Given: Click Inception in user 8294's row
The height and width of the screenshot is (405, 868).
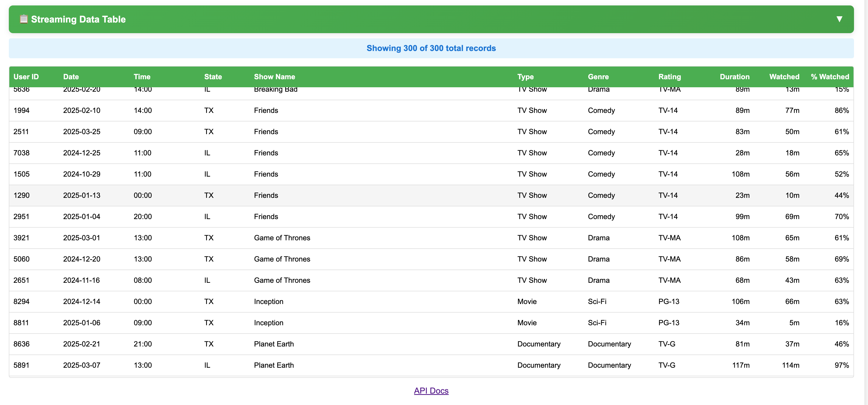Looking at the screenshot, I should 269,302.
